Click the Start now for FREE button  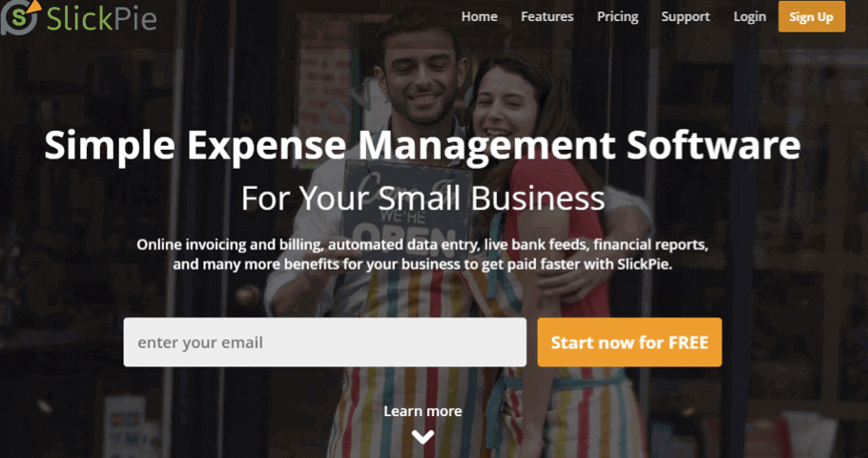coord(630,343)
